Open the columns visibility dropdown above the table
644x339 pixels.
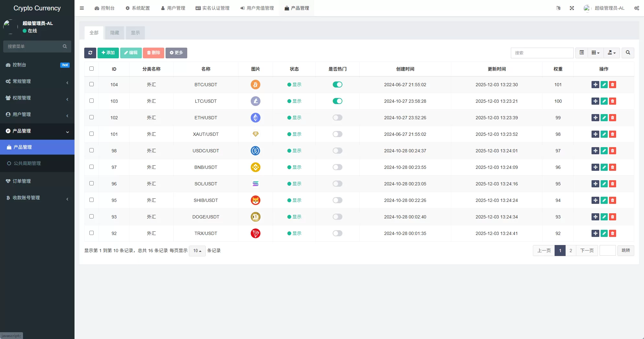595,53
